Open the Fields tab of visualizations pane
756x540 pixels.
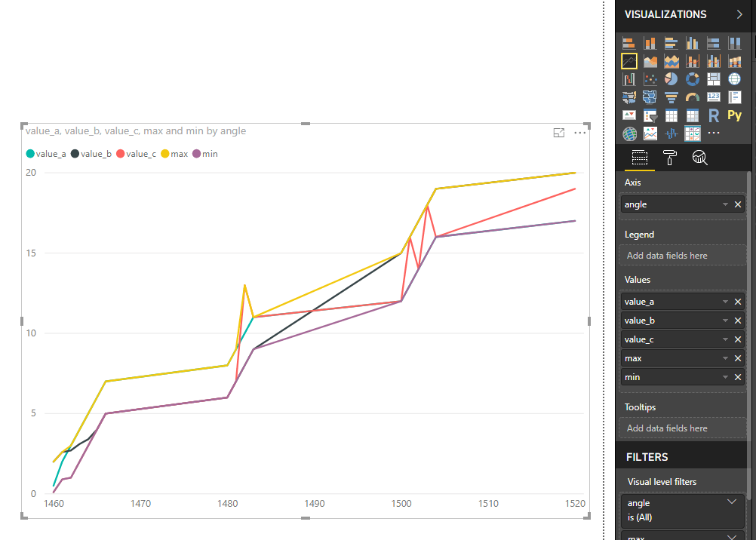pyautogui.click(x=639, y=158)
